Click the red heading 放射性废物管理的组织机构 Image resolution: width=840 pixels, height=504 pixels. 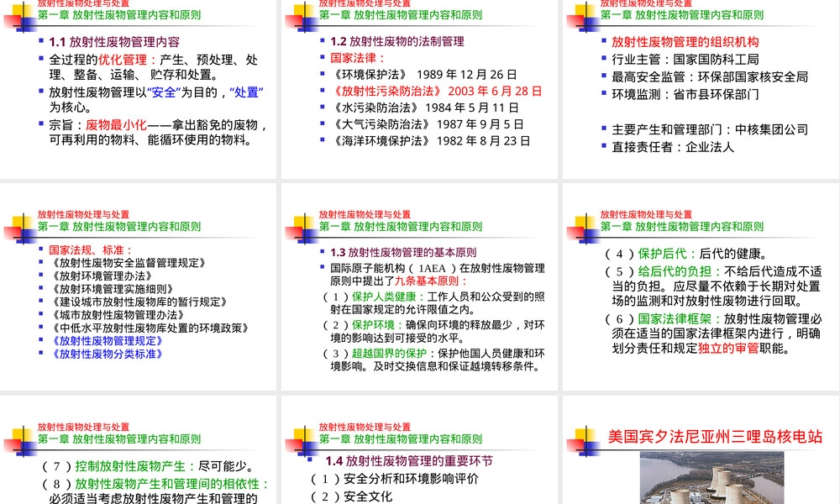(x=685, y=42)
